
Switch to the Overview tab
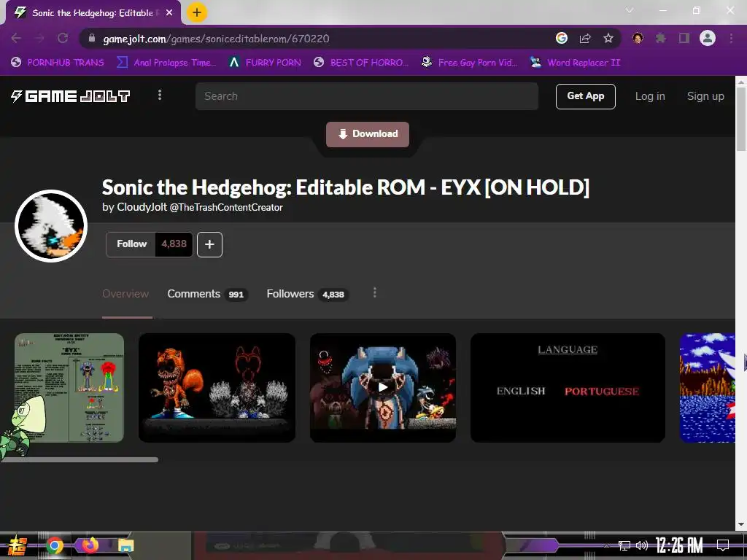125,294
